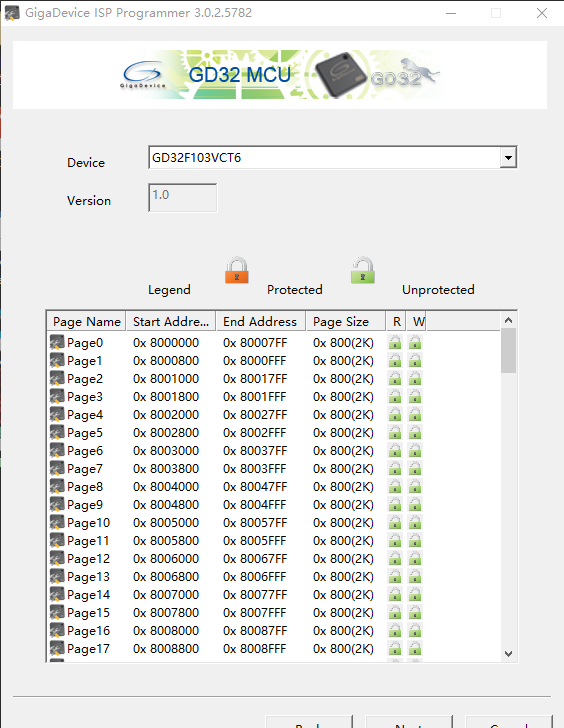The image size is (564, 728).
Task: Click the orange Protected legend lock icon
Action: (237, 270)
